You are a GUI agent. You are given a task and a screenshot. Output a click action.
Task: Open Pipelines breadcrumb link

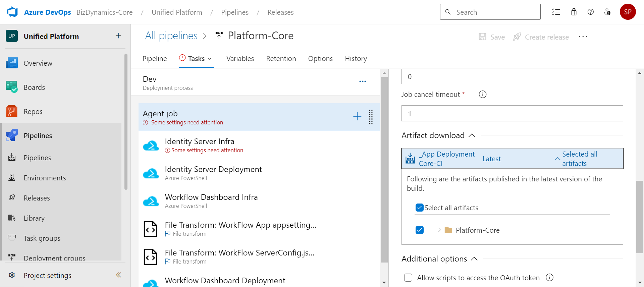[x=235, y=12]
